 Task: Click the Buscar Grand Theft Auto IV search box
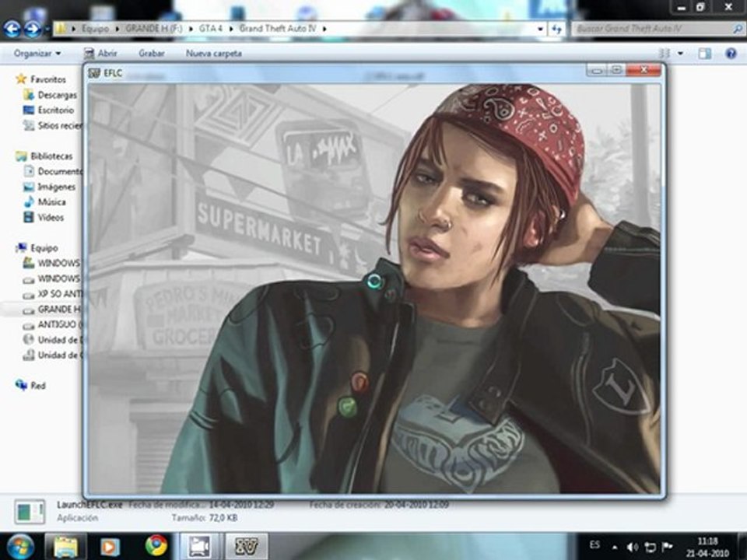pos(652,29)
